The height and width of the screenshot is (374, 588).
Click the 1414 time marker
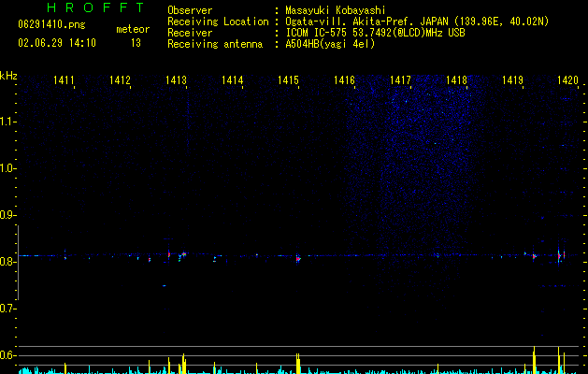232,79
